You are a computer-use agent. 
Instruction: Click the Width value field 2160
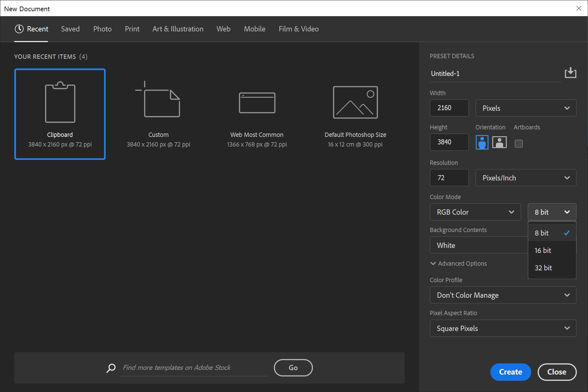[x=449, y=108]
